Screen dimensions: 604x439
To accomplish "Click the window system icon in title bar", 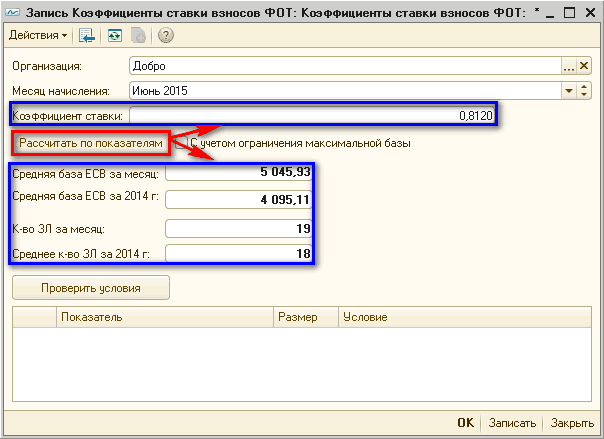I will (13, 13).
